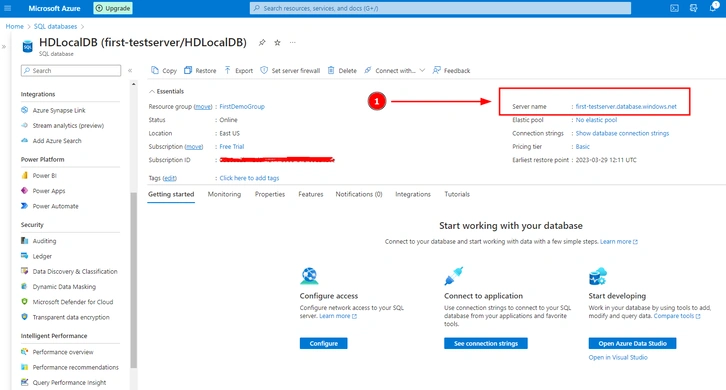Open Set server firewall
Viewport: 726px width, 390px height.
coord(290,70)
